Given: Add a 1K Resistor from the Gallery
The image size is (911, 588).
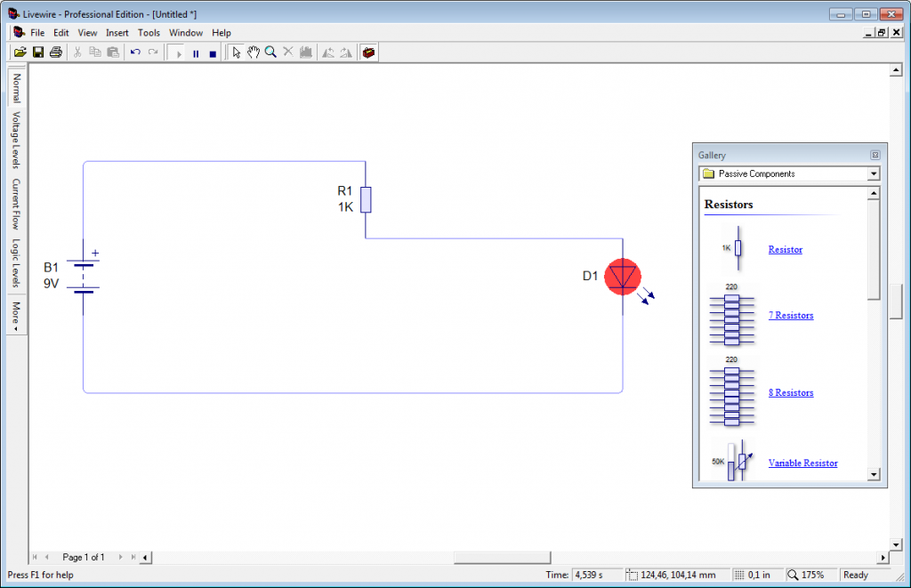Looking at the screenshot, I should point(784,249).
